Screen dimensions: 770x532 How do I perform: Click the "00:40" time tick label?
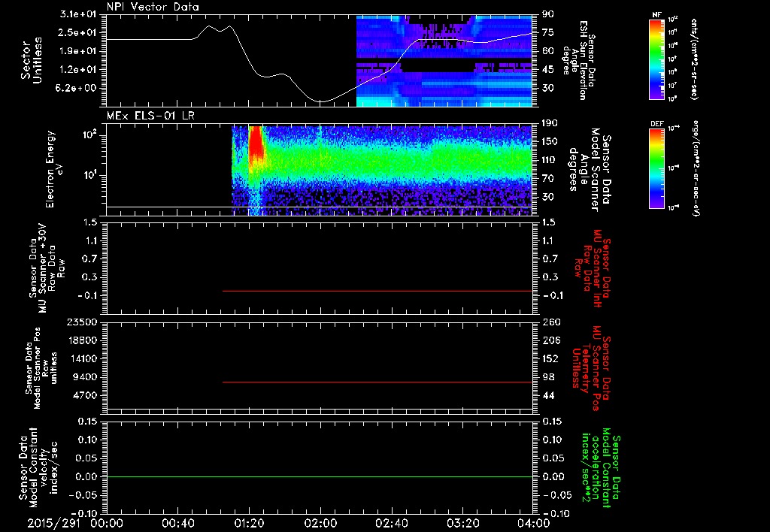177,523
